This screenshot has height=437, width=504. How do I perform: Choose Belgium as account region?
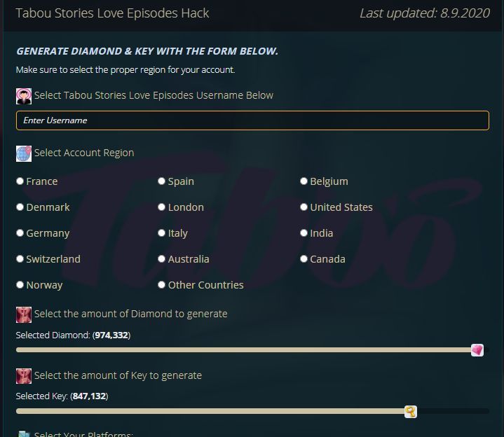tap(304, 181)
